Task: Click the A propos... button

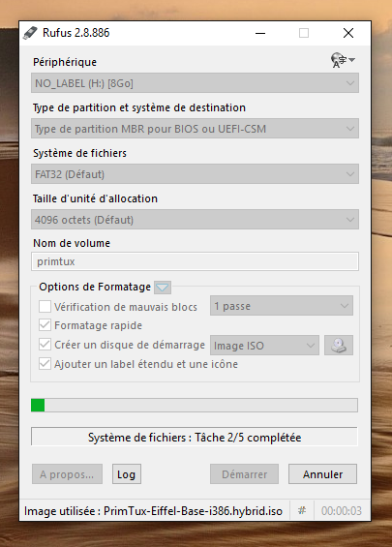Action: [67, 474]
